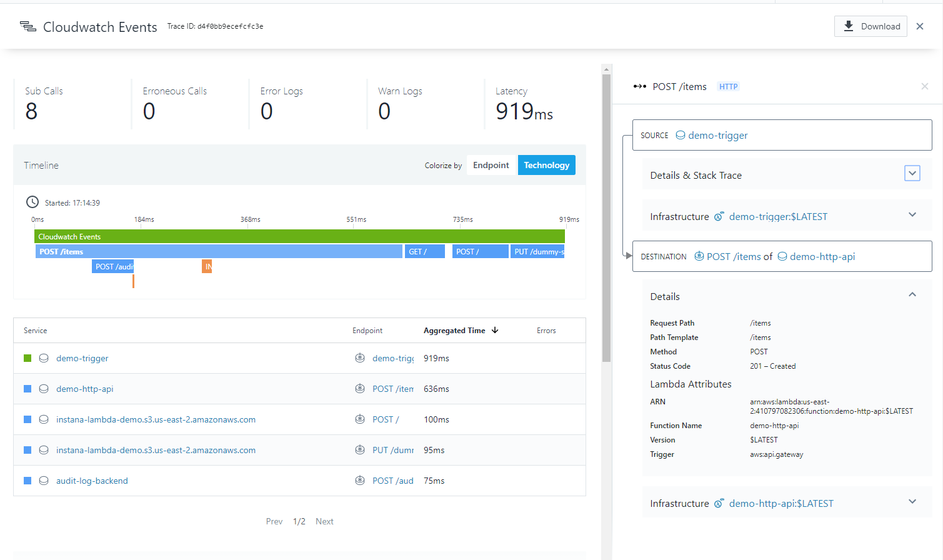Click the Service column header
Viewport: 943px width, 560px height.
pyautogui.click(x=36, y=331)
